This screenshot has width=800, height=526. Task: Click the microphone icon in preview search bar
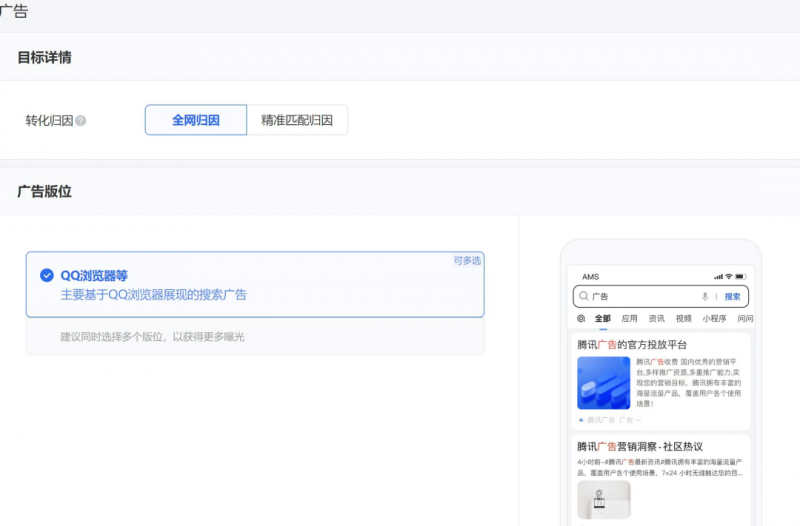tap(705, 297)
